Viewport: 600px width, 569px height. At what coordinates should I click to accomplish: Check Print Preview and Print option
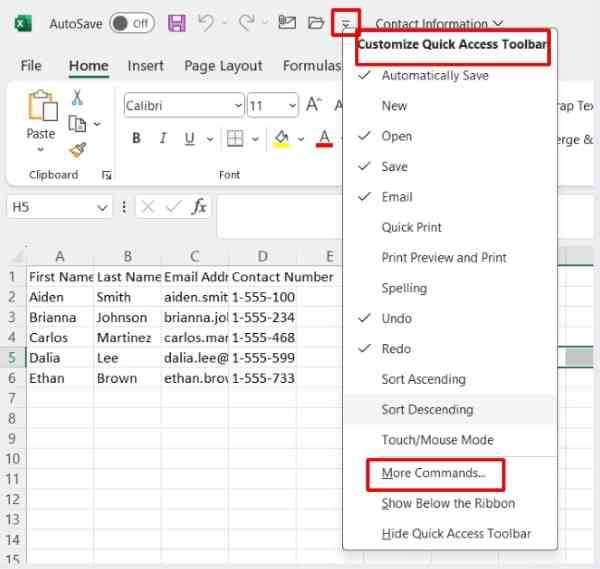click(450, 258)
